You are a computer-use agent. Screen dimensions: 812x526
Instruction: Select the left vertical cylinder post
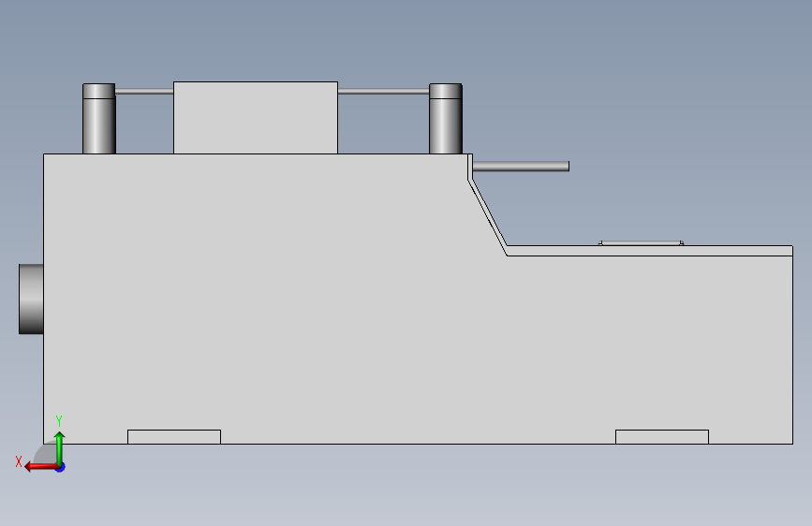(x=99, y=119)
